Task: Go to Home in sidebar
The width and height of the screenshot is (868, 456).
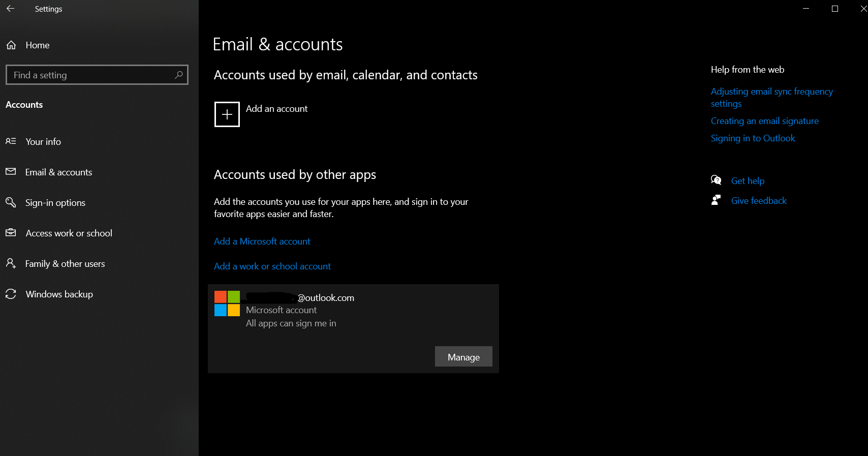Action: pyautogui.click(x=38, y=45)
